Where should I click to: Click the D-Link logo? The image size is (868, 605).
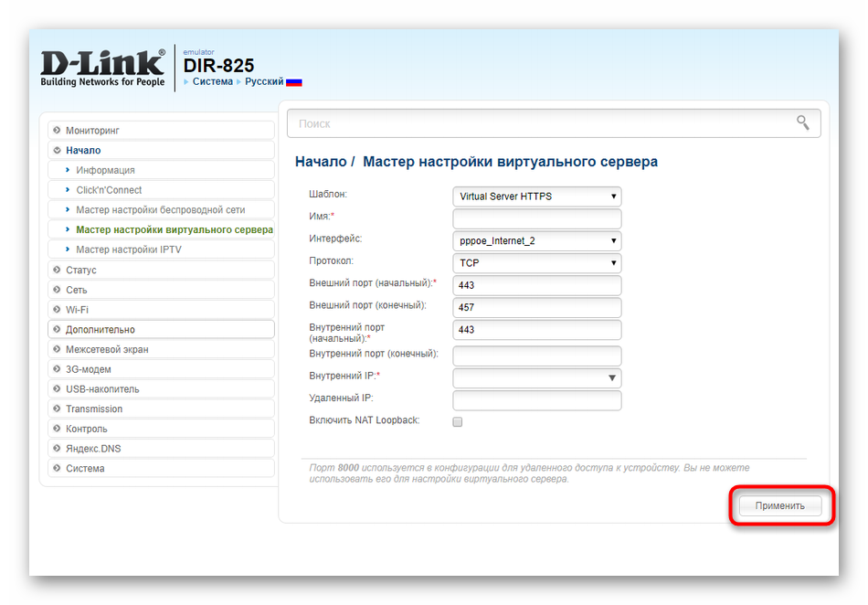tap(102, 68)
